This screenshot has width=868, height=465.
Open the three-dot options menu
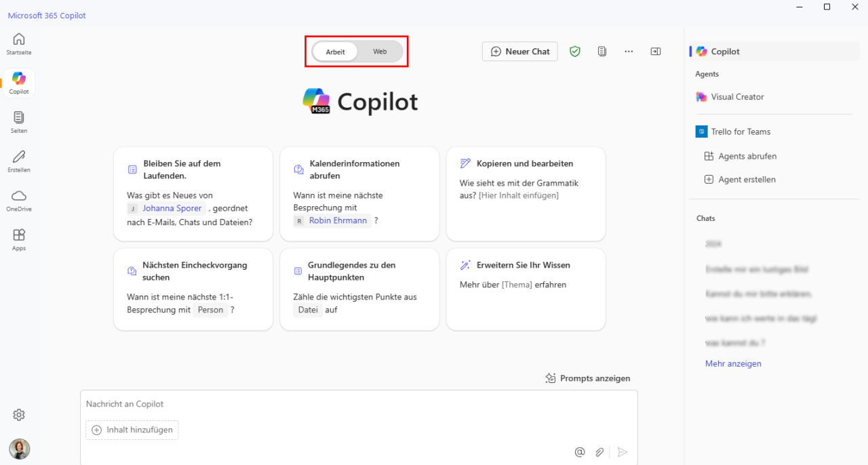[x=629, y=51]
